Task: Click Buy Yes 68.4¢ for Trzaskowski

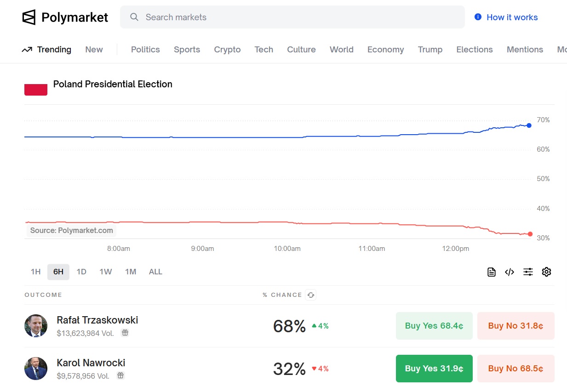Action: pyautogui.click(x=434, y=326)
